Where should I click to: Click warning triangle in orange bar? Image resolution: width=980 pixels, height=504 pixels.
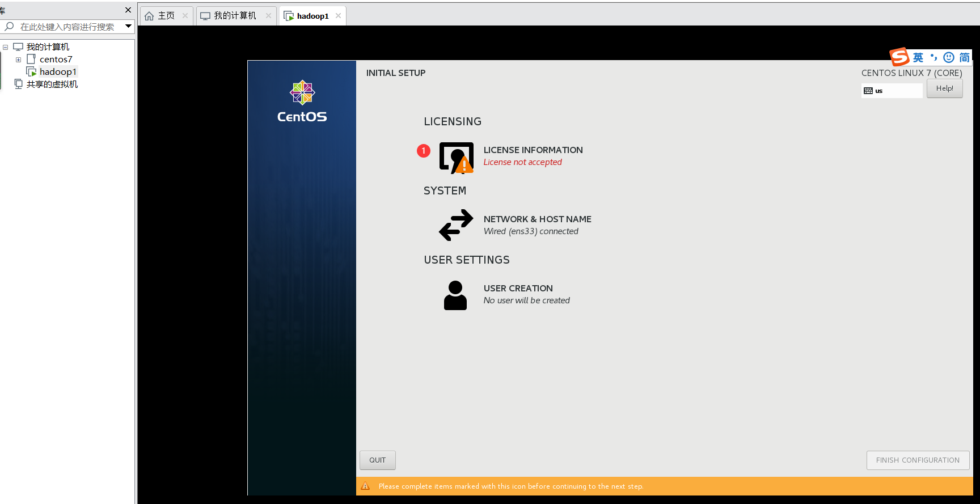click(x=365, y=486)
